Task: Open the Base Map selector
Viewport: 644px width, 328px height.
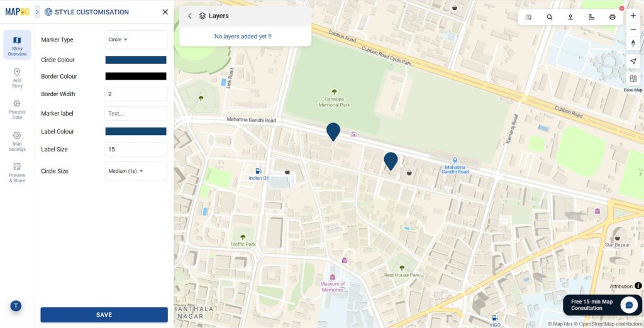Action: pyautogui.click(x=633, y=79)
